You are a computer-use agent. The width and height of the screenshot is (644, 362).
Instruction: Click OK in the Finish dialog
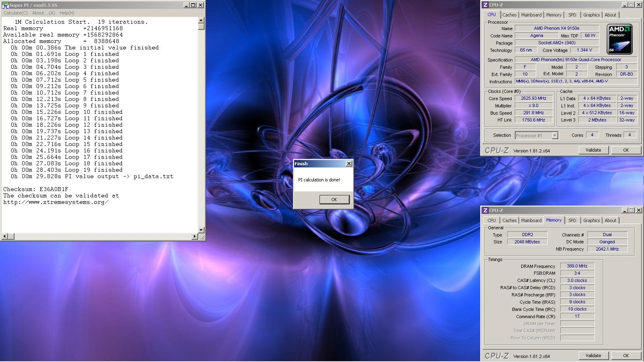[334, 200]
